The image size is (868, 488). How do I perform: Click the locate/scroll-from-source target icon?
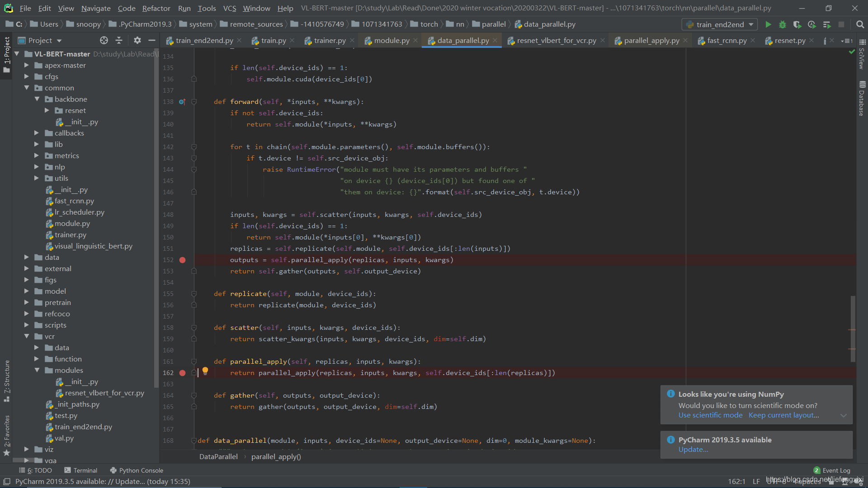(104, 40)
